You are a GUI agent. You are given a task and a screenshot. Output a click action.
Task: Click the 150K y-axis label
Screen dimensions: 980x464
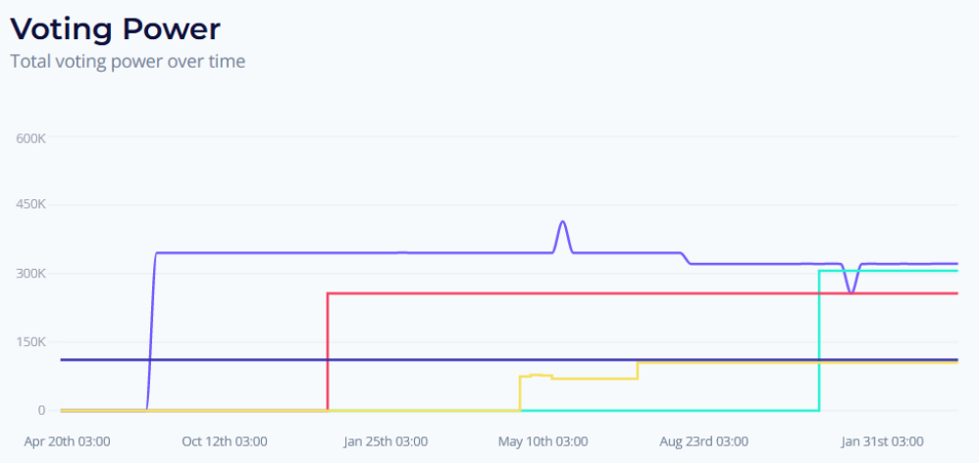pos(31,342)
